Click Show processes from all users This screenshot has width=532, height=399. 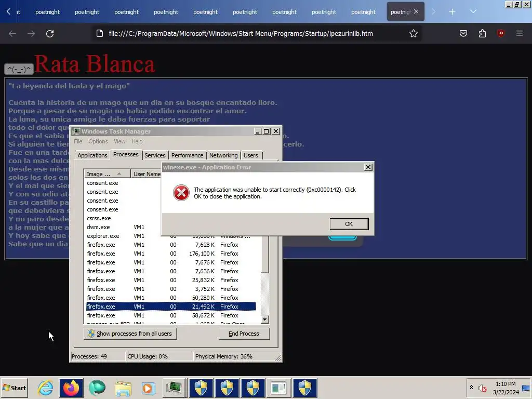click(130, 334)
